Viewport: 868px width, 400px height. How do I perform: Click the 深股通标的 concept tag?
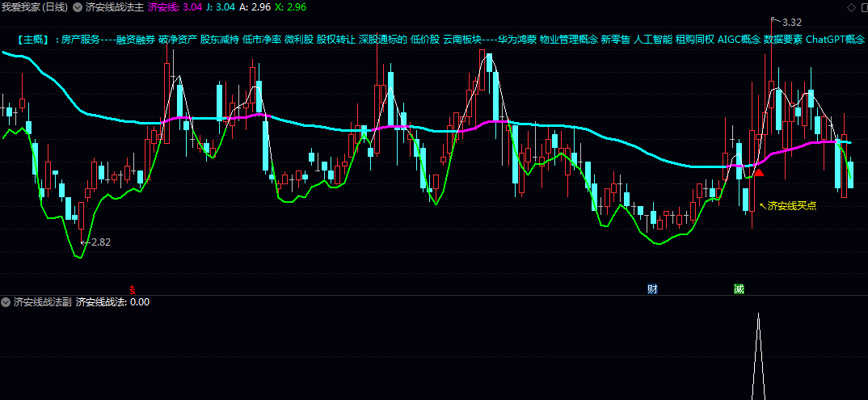tap(383, 40)
